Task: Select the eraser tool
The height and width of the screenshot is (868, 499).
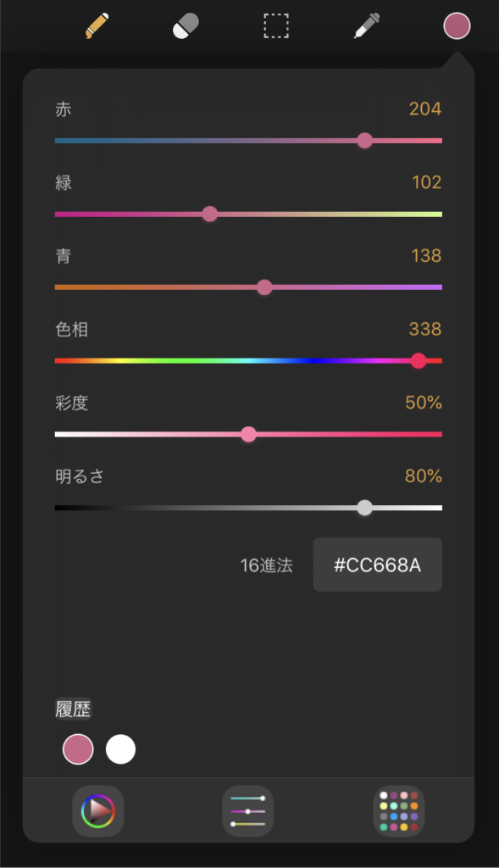Action: tap(186, 26)
